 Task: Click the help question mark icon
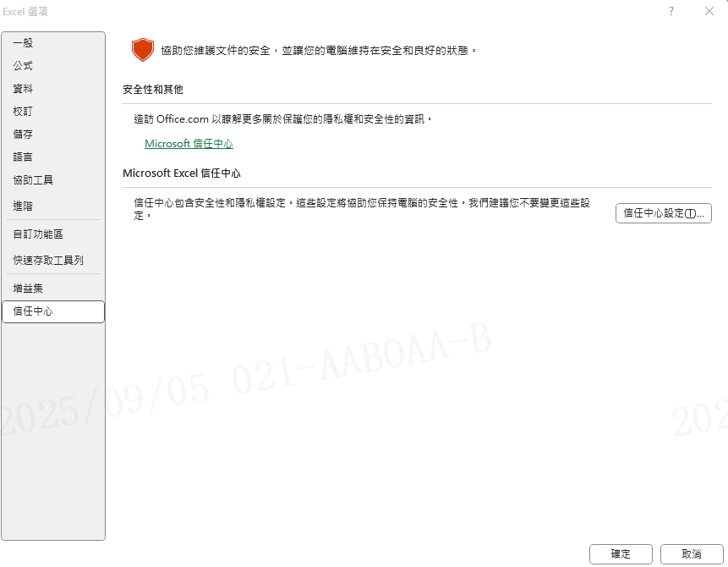click(x=671, y=12)
